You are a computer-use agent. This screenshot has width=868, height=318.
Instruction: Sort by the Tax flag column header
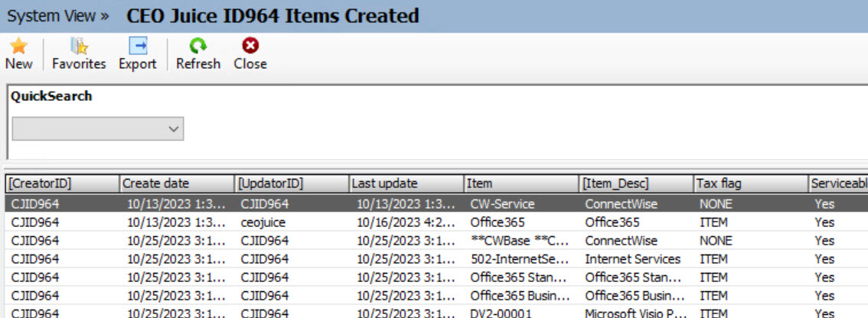click(751, 183)
